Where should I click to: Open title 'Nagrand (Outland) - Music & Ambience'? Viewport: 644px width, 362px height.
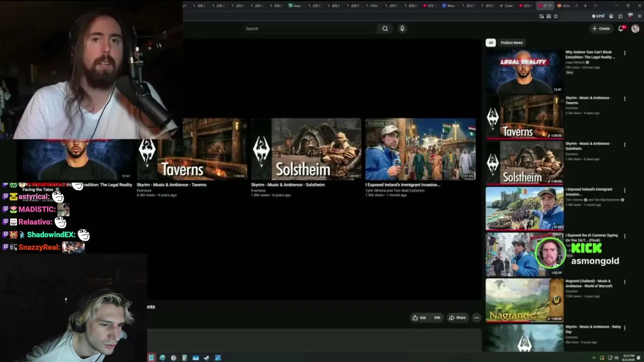(589, 283)
